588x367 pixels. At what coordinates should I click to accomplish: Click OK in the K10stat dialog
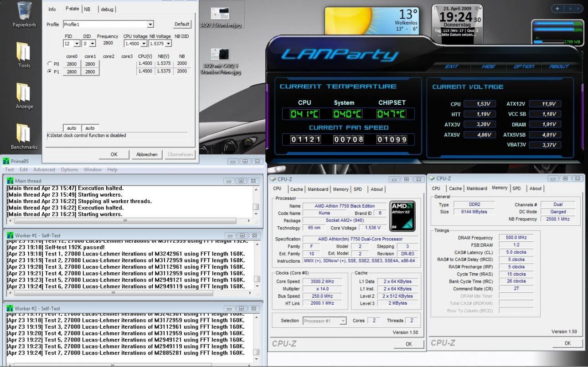(114, 154)
